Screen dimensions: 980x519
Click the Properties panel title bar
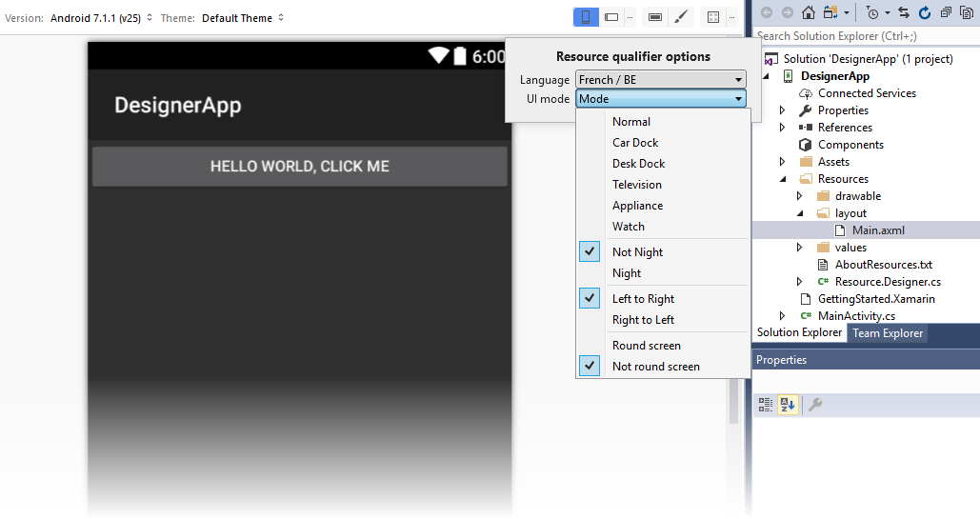(x=867, y=360)
